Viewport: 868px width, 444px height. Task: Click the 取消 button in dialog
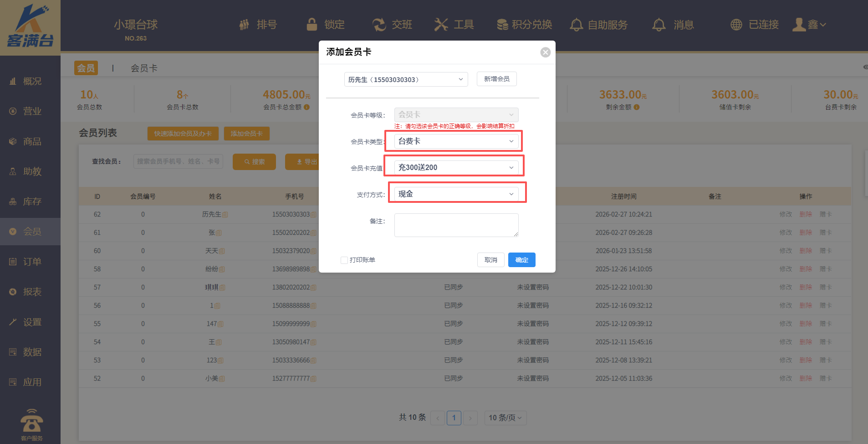(490, 260)
